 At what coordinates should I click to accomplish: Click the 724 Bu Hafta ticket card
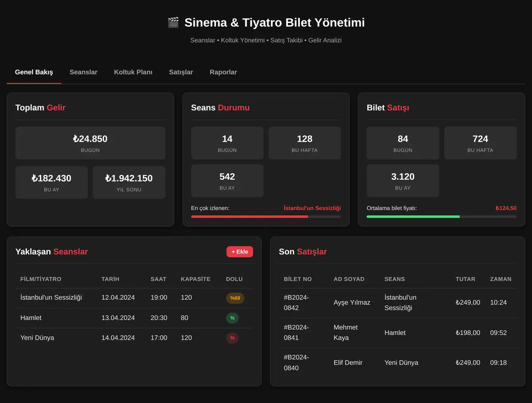tap(481, 143)
